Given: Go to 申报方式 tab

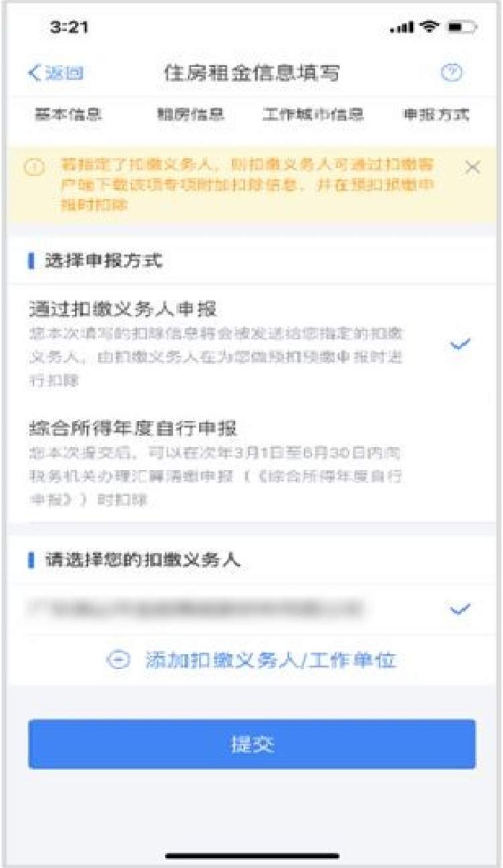Looking at the screenshot, I should [436, 115].
